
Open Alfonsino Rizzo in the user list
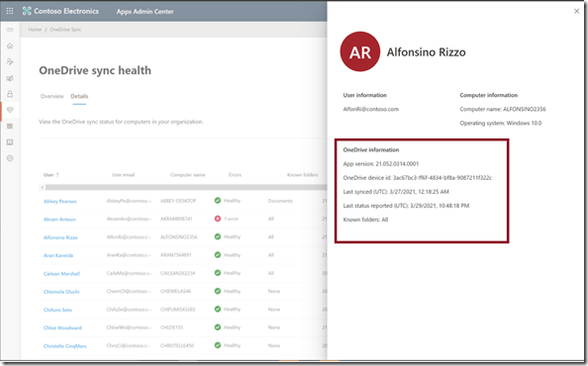click(60, 237)
